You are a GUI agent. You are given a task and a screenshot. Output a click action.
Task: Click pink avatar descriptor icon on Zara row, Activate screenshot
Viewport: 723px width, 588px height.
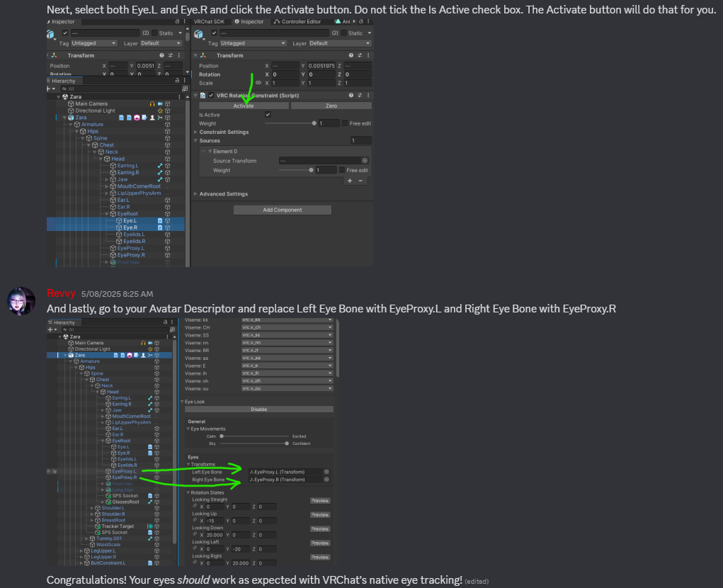pos(137,118)
